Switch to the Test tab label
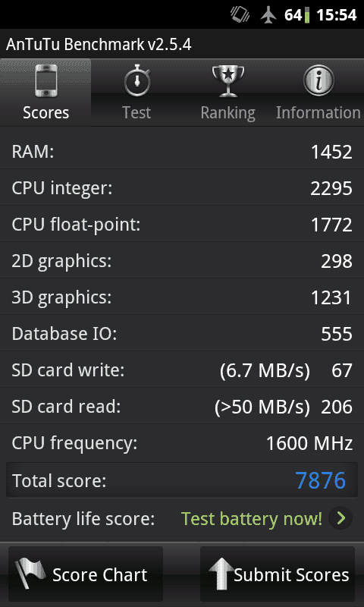The width and height of the screenshot is (364, 607). tap(136, 112)
